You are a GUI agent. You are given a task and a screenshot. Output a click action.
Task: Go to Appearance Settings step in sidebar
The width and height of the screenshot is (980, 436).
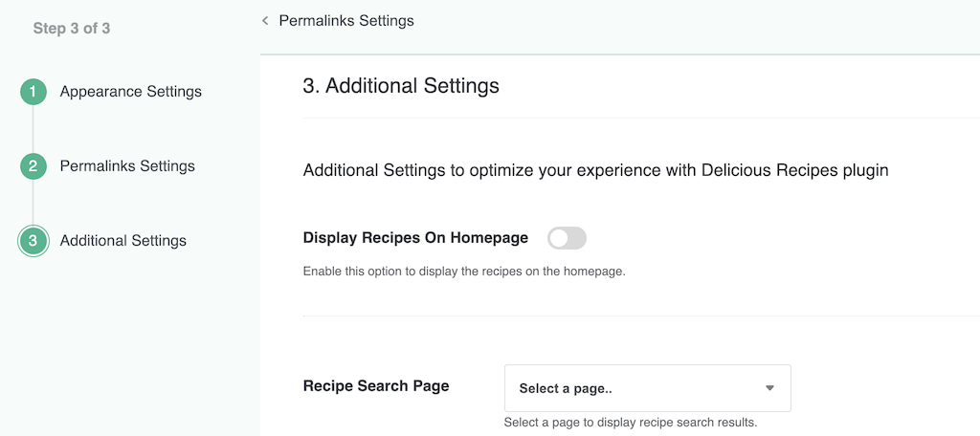coord(130,92)
